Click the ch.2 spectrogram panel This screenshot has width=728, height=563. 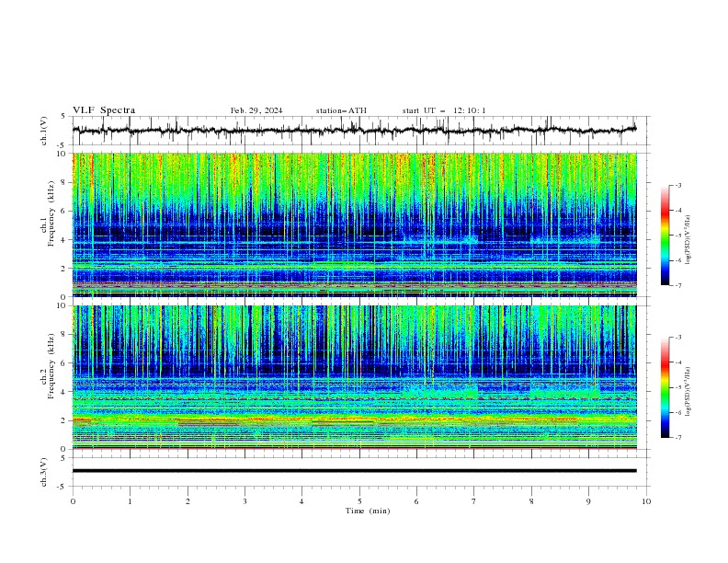pos(354,377)
